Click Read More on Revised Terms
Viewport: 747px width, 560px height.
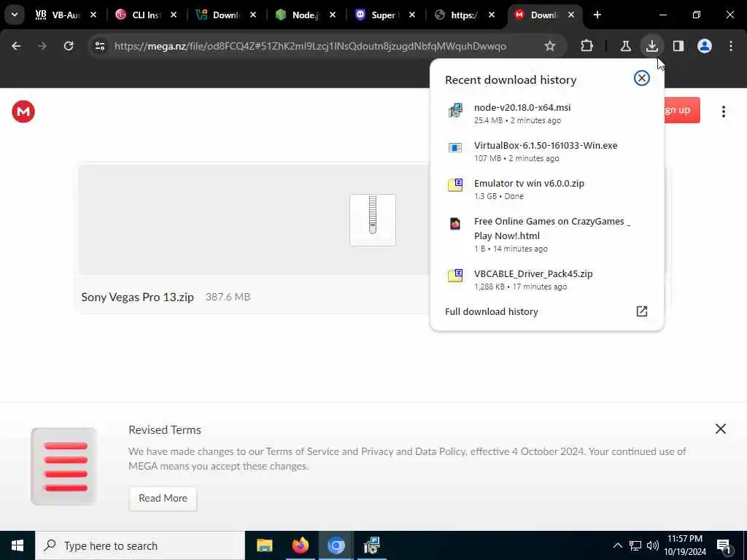[x=163, y=499]
